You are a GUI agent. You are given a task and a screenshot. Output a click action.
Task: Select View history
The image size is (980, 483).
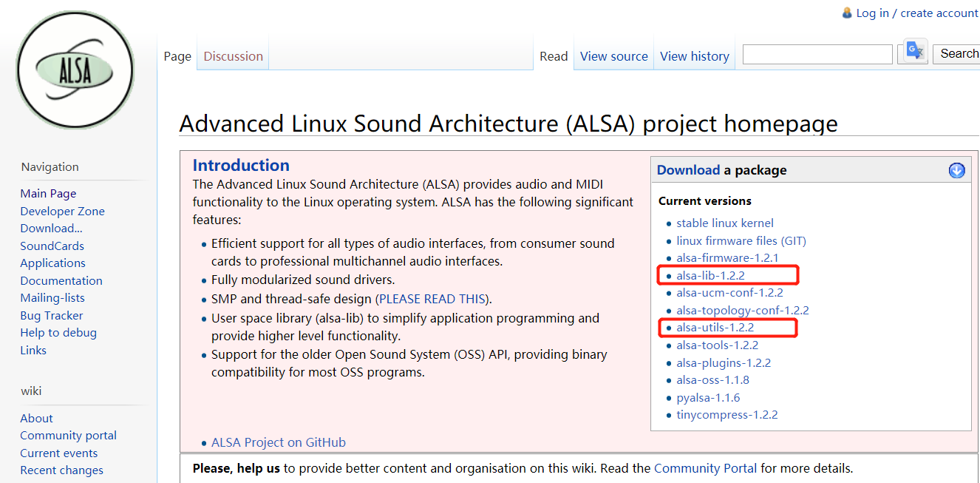[x=693, y=56]
